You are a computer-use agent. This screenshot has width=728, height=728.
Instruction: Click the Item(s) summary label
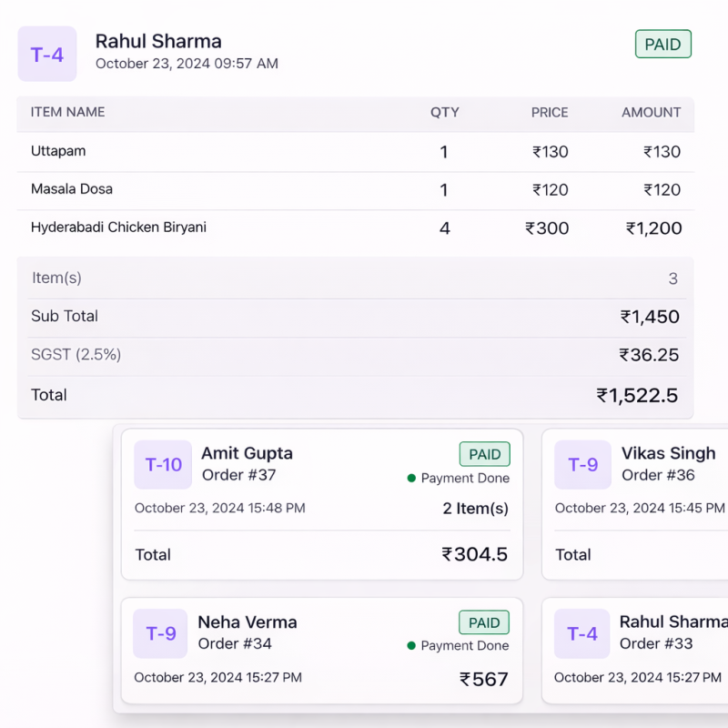click(x=56, y=278)
